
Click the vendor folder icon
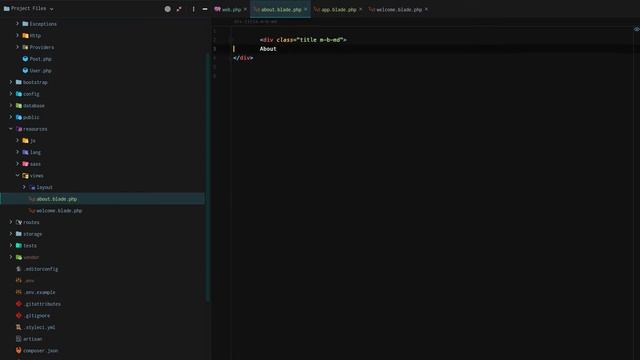click(19, 257)
